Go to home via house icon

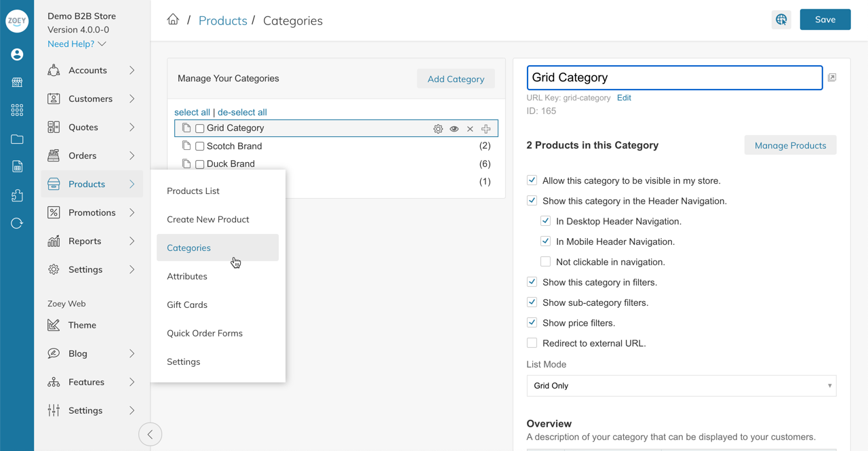173,20
